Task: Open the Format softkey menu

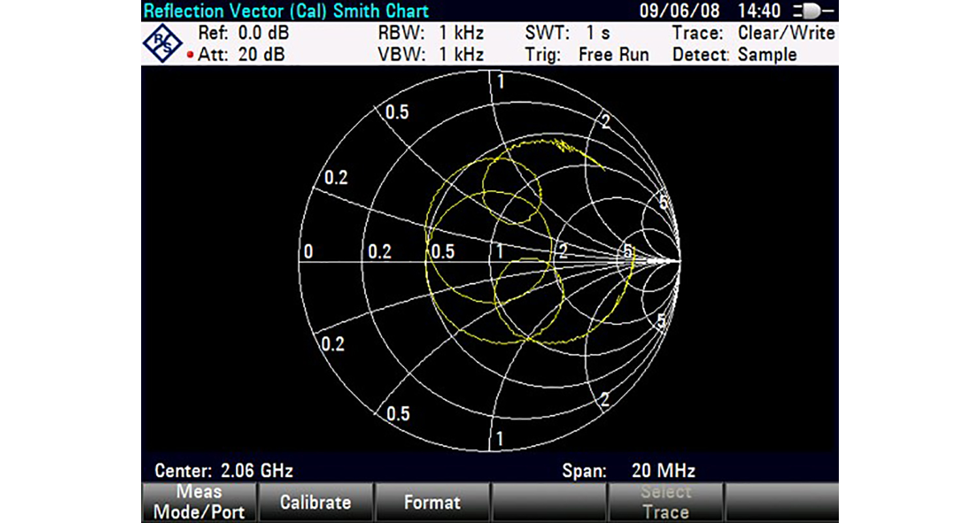Action: pos(432,502)
